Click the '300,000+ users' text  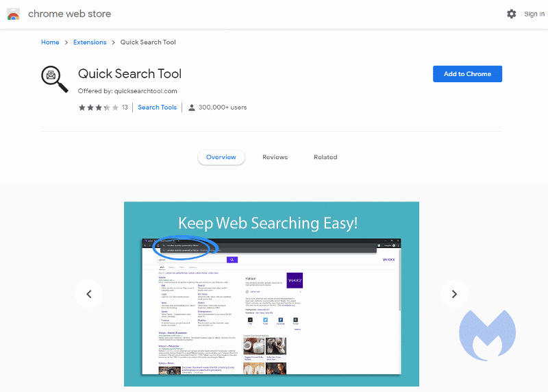(x=223, y=108)
